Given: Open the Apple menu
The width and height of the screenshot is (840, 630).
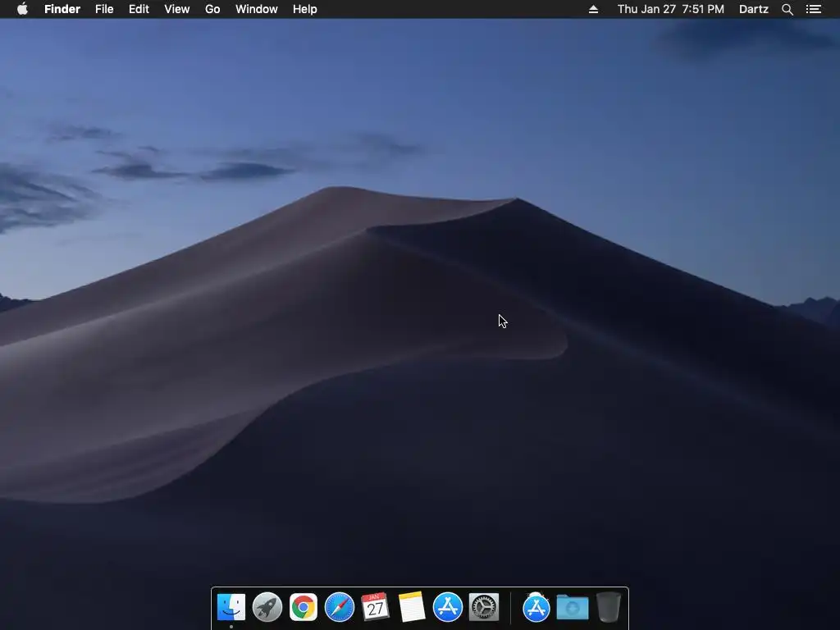Looking at the screenshot, I should [22, 9].
